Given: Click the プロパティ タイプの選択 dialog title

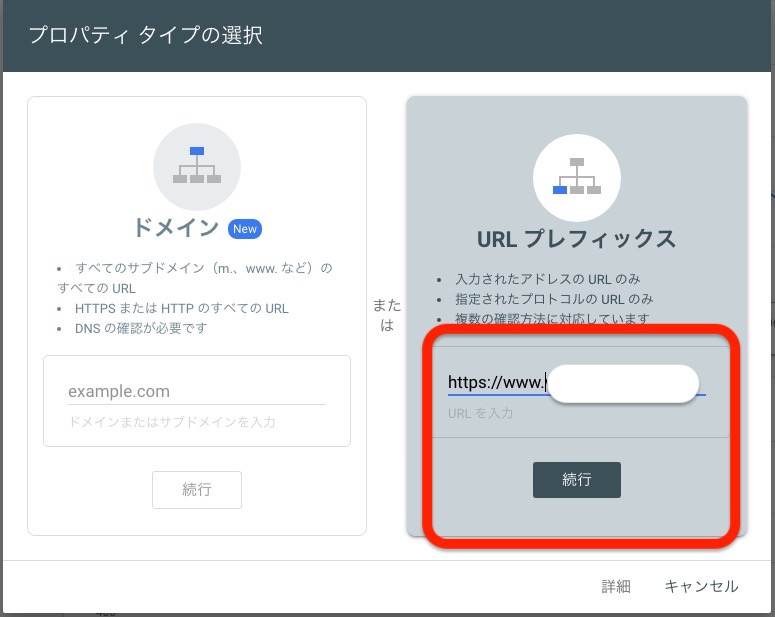Looking at the screenshot, I should [x=146, y=36].
